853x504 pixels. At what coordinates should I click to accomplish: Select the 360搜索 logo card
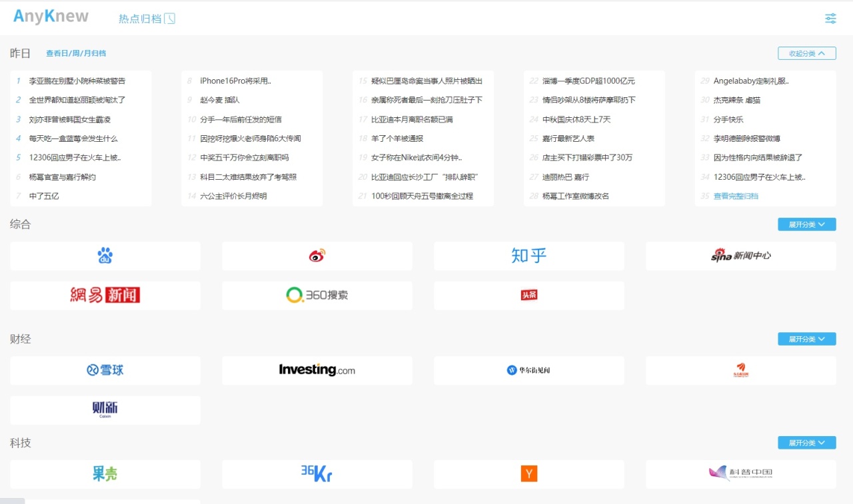tap(317, 295)
